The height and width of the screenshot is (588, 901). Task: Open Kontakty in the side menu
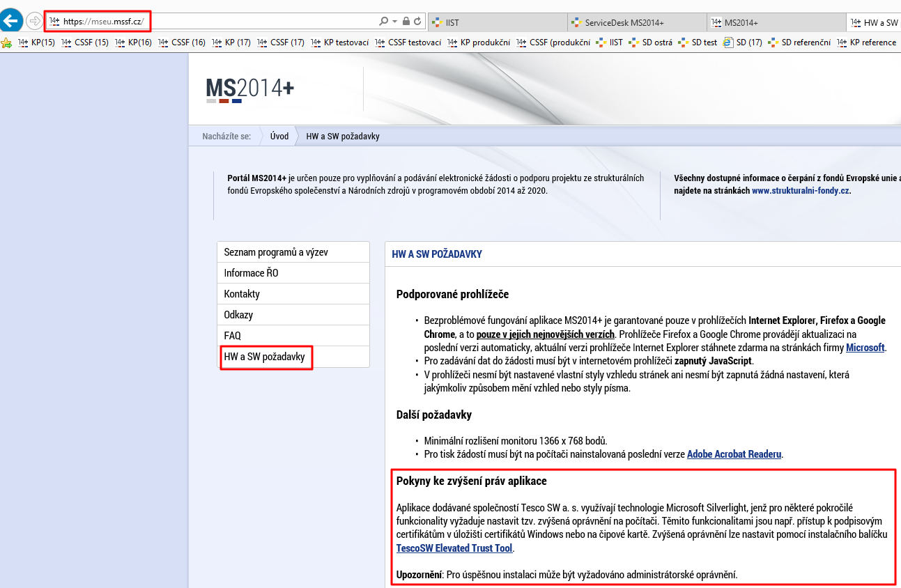click(293, 294)
